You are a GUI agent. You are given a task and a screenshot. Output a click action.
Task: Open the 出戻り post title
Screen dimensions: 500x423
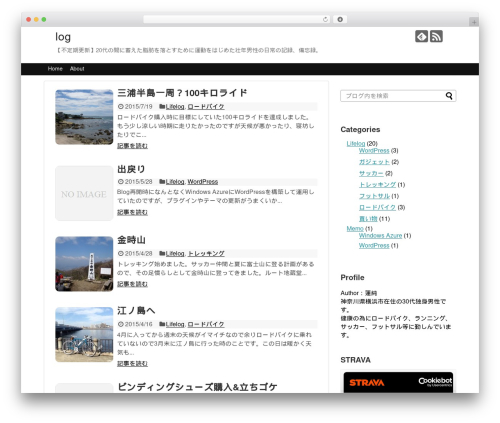(x=131, y=169)
